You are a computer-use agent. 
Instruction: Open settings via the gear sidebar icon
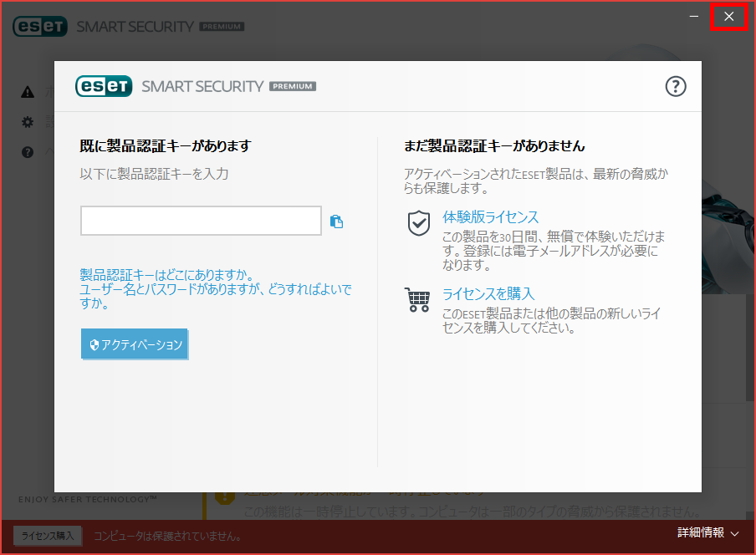[x=28, y=122]
